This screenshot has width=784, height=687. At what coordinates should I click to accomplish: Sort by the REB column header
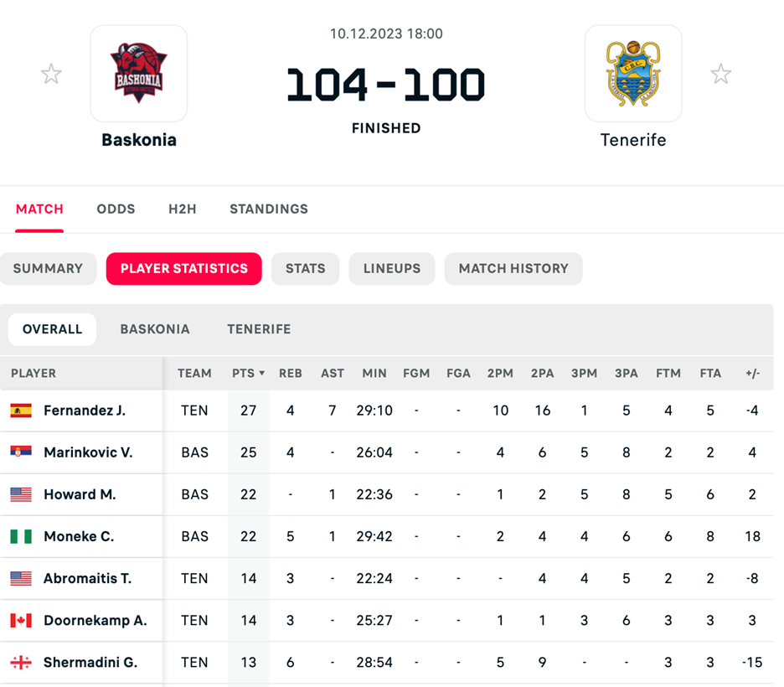coord(290,373)
